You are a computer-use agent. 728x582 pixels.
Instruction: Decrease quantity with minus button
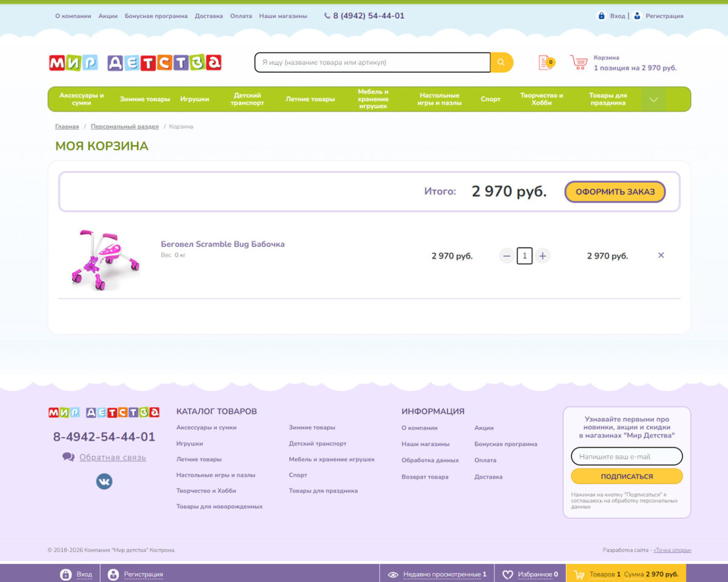507,256
